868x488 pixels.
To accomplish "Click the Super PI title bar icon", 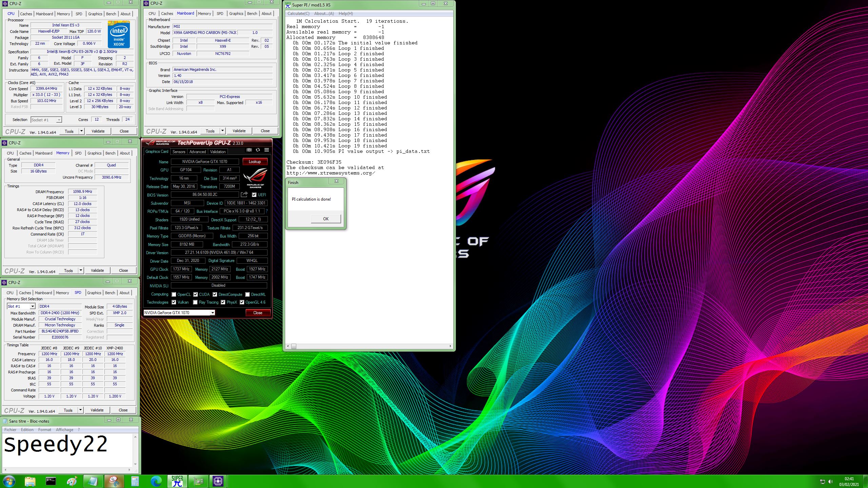I will coord(288,5).
